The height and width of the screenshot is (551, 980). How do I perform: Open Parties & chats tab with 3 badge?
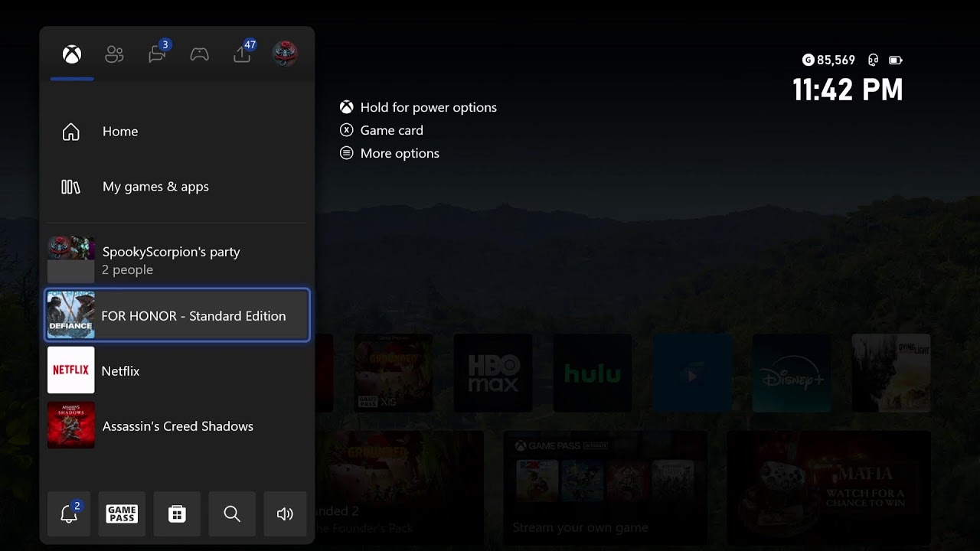(x=158, y=53)
